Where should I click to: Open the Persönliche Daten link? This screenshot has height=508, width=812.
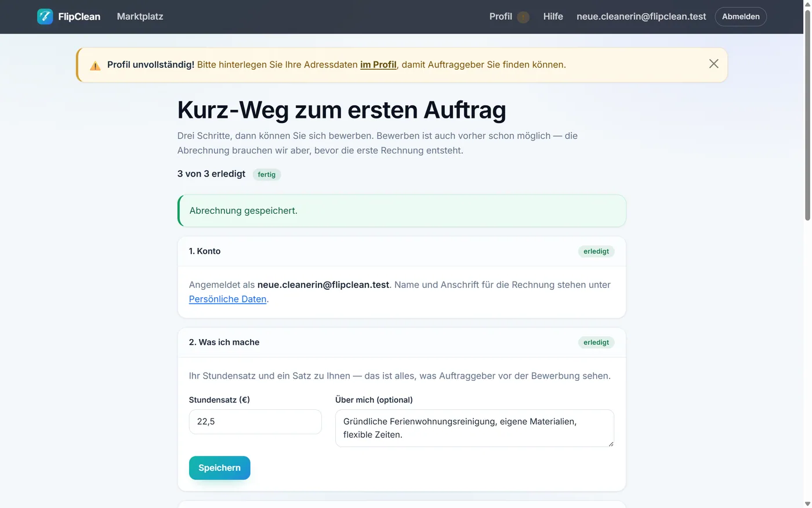pos(227,299)
